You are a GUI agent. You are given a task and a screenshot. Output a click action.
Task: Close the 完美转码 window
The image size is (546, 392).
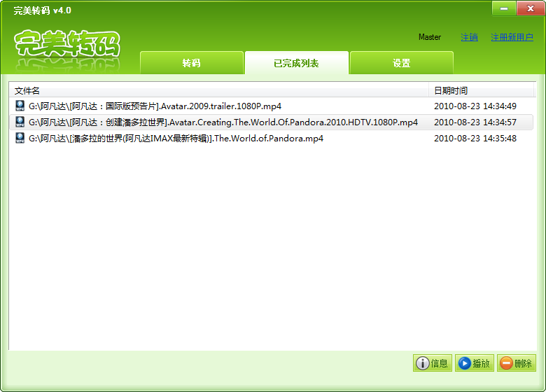(x=531, y=8)
